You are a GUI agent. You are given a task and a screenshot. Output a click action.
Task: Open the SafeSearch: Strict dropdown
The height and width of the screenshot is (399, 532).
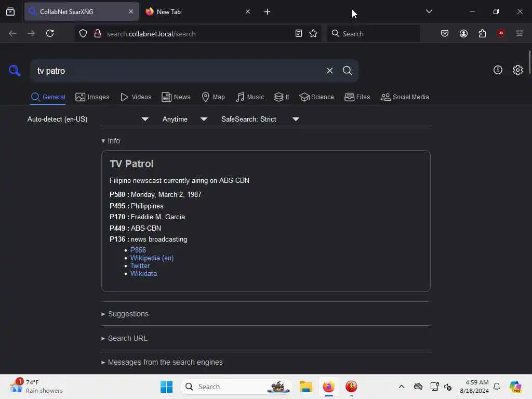pos(260,119)
